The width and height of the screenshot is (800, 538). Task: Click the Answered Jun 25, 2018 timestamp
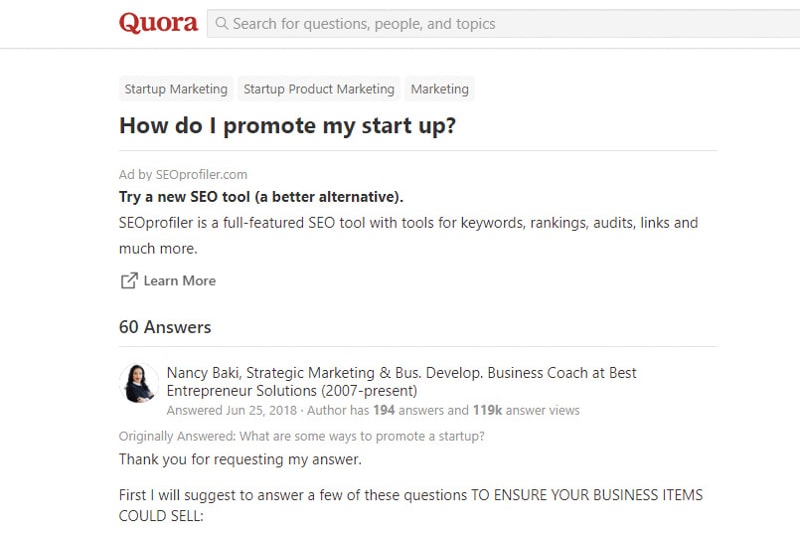coord(232,410)
